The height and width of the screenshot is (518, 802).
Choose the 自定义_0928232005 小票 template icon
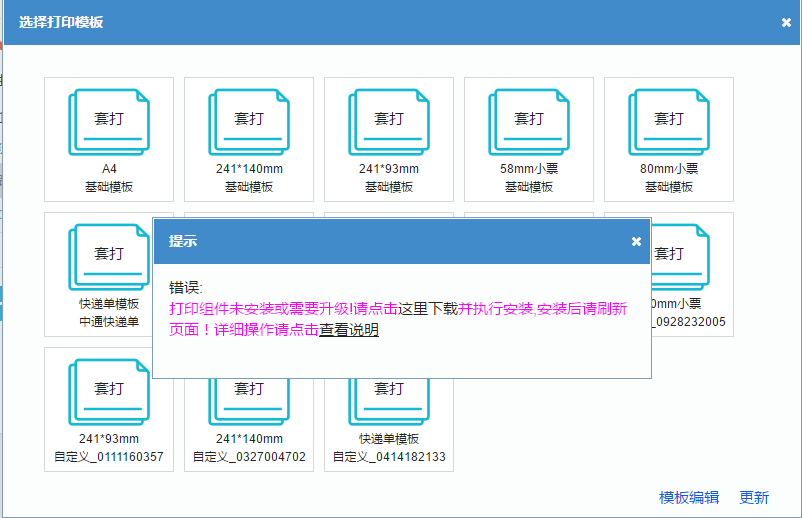coord(681,257)
